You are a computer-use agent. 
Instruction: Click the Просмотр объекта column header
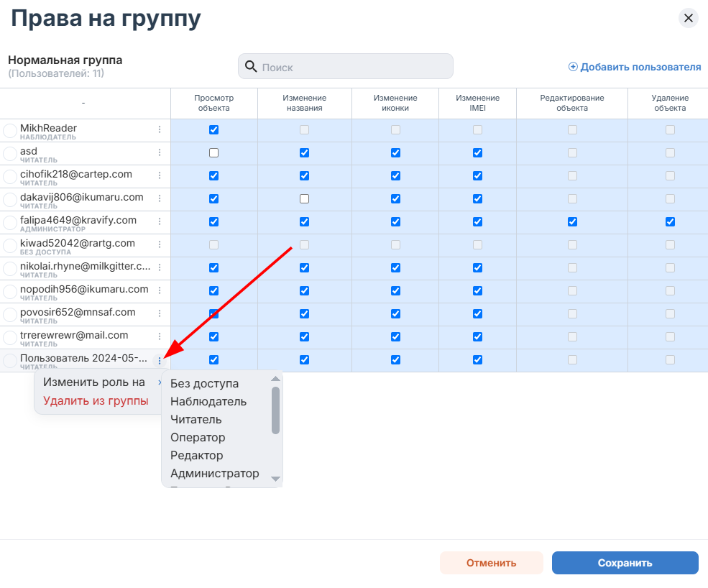point(214,103)
